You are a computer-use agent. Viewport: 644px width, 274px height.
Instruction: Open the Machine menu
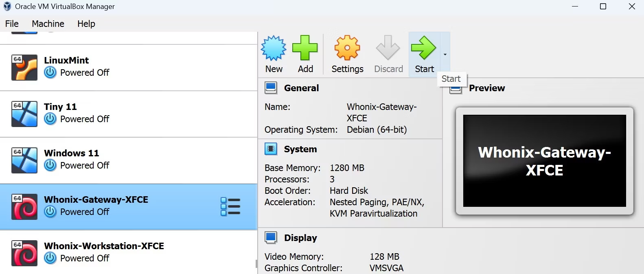coord(48,24)
